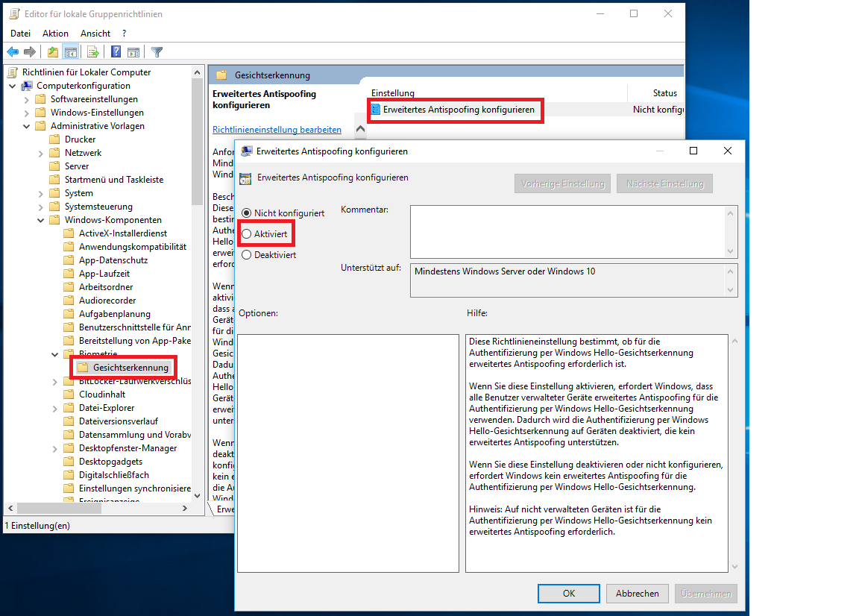Expand the System node

(x=40, y=193)
